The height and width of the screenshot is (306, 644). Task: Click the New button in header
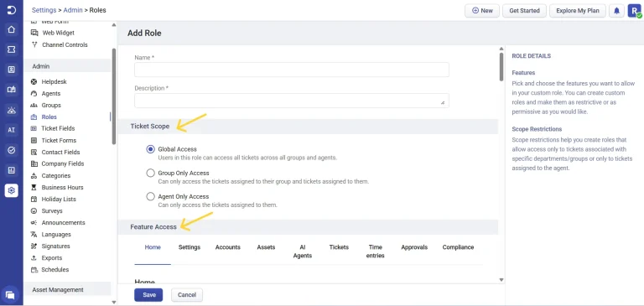[x=482, y=11]
